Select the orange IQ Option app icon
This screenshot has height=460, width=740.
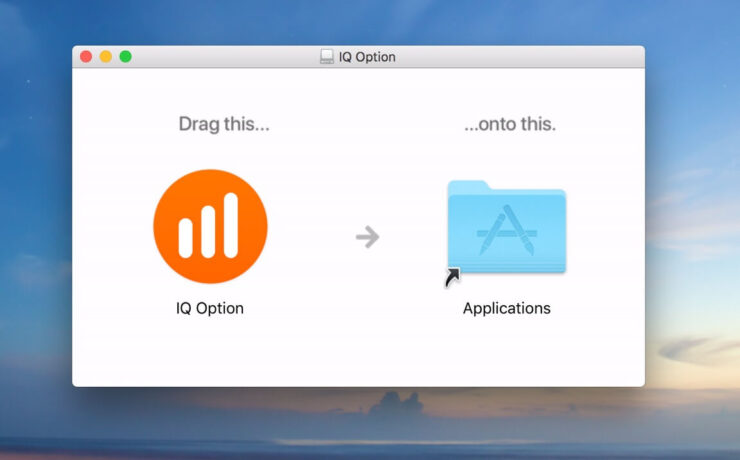210,226
